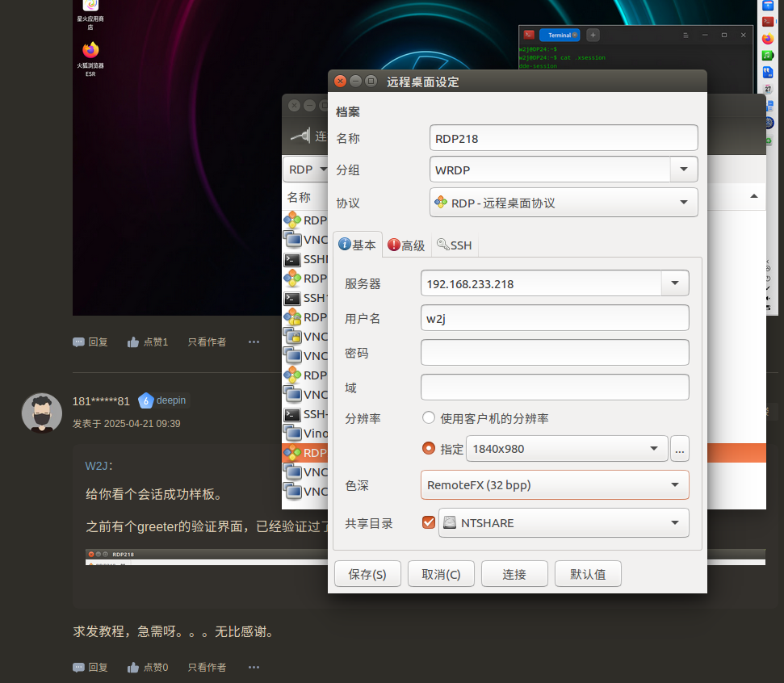This screenshot has width=784, height=683.
Task: Click the 保存(S) button
Action: (367, 574)
